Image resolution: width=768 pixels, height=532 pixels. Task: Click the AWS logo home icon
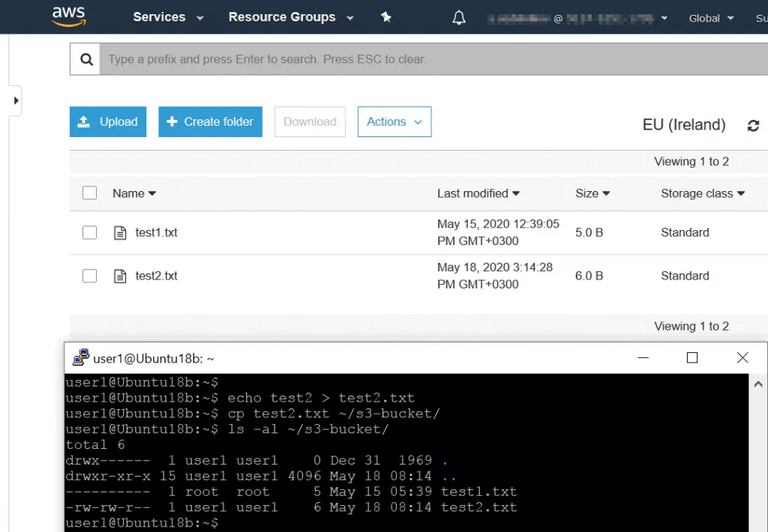pos(68,17)
